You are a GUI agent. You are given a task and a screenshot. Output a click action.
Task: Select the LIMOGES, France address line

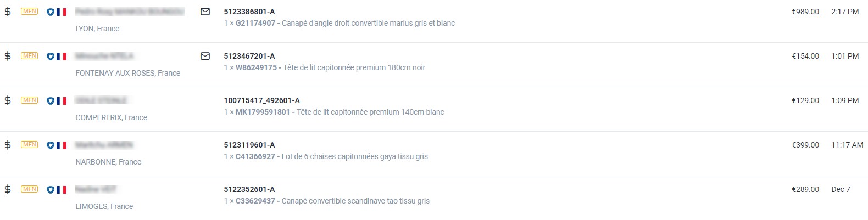click(104, 206)
